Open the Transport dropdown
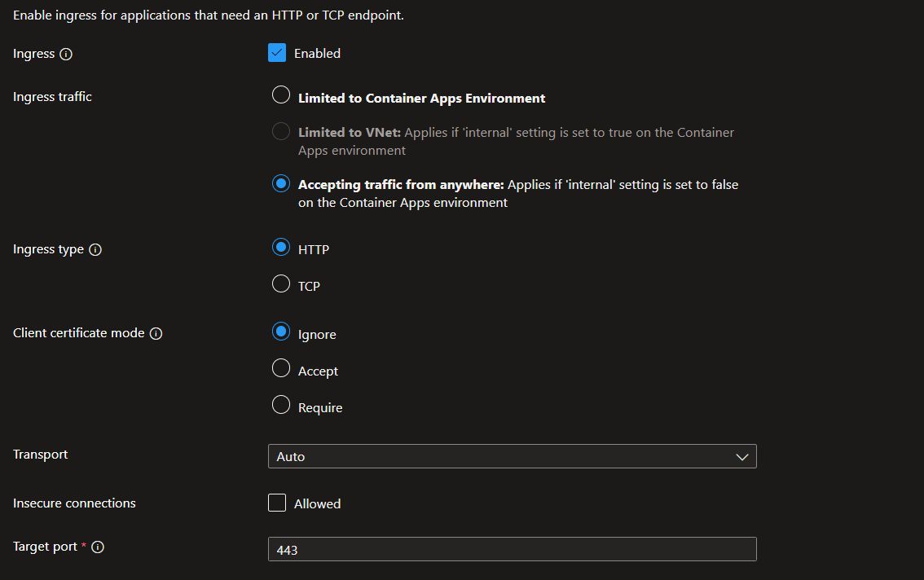924x580 pixels. (x=512, y=456)
